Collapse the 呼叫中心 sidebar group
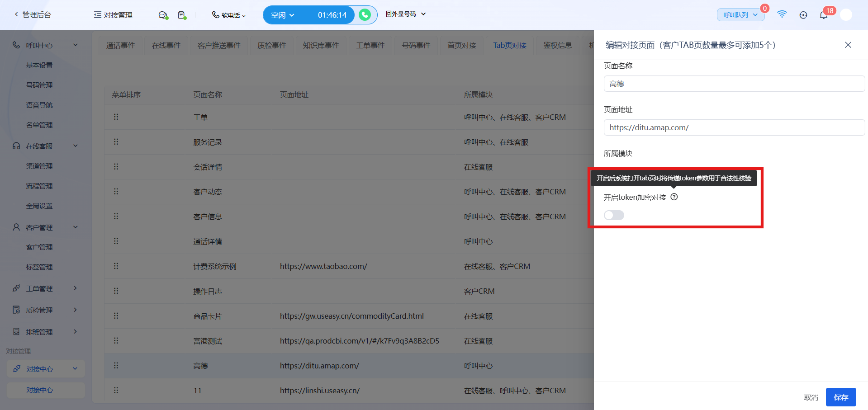868x410 pixels. pos(76,45)
